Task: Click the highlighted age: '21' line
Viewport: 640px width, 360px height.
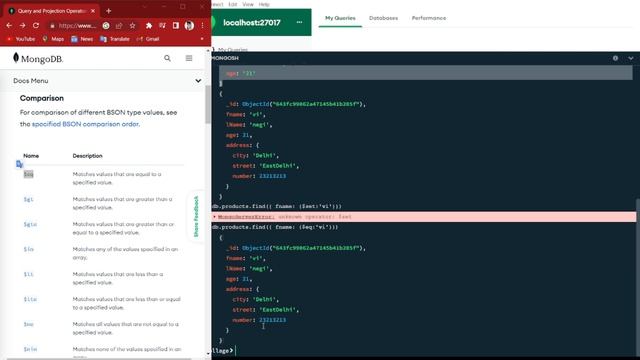Action: [426, 73]
